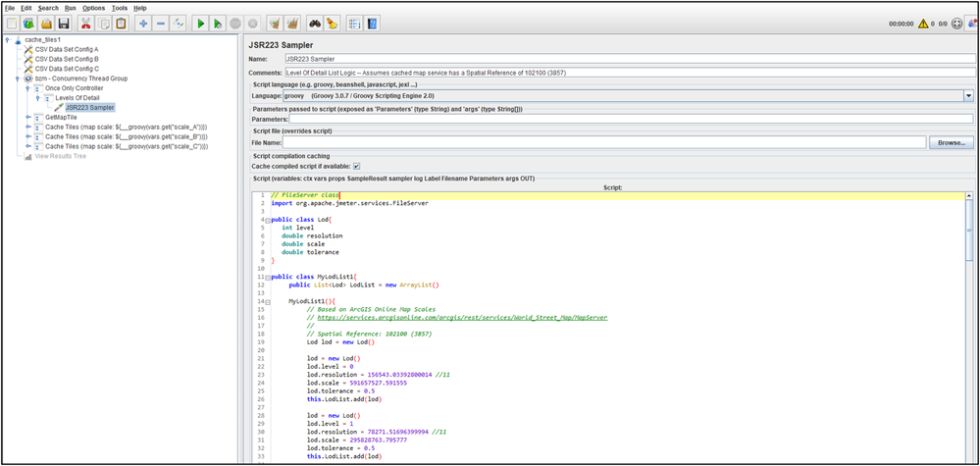Click the Cut scissors icon
Viewport: 980px width, 466px height.
(86, 23)
